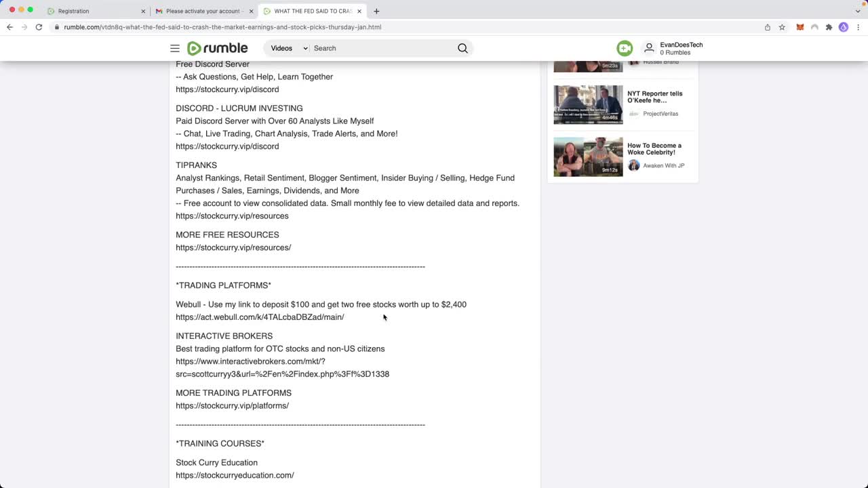Click discord link under LUCRUM INVESTING
The width and height of the screenshot is (868, 488).
(x=227, y=146)
